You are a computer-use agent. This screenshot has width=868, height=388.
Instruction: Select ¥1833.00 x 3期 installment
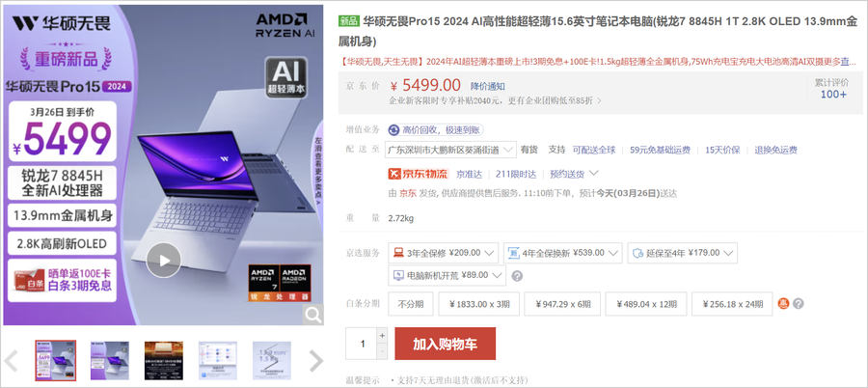pos(479,304)
